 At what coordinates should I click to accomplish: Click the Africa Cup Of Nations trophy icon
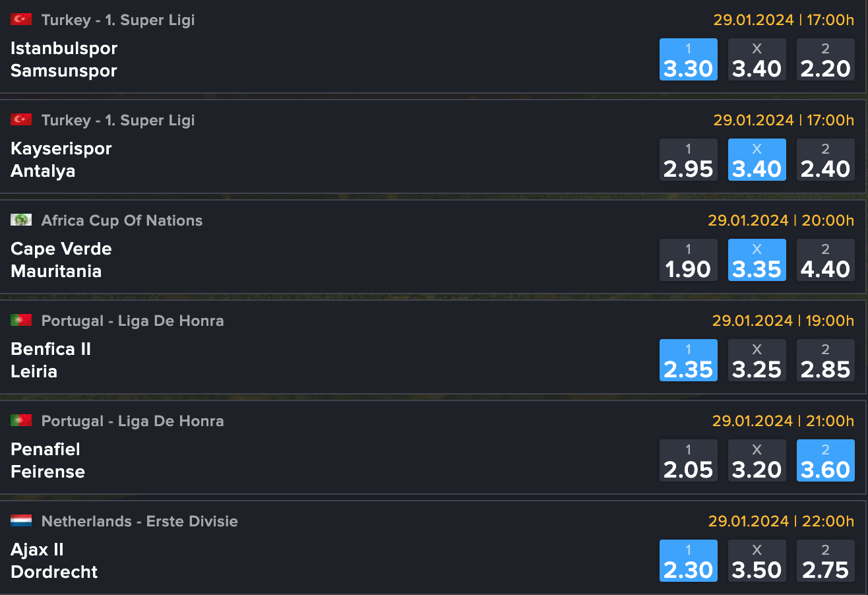pyautogui.click(x=20, y=220)
